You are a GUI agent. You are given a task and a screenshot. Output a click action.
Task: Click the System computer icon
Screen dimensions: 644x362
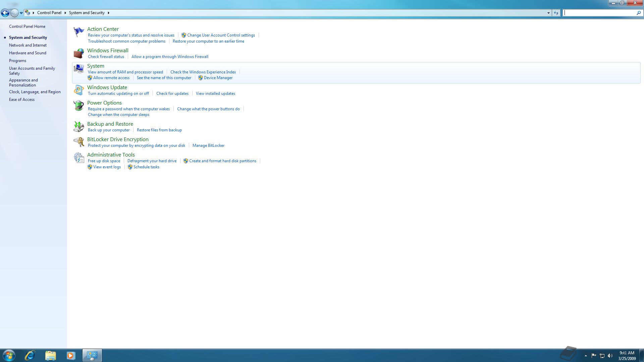79,69
